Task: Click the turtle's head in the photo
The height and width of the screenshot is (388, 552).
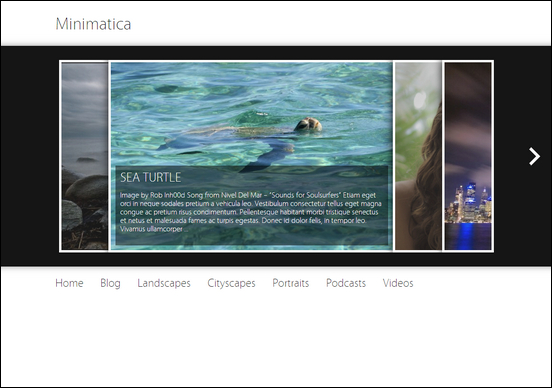Action: tap(308, 124)
